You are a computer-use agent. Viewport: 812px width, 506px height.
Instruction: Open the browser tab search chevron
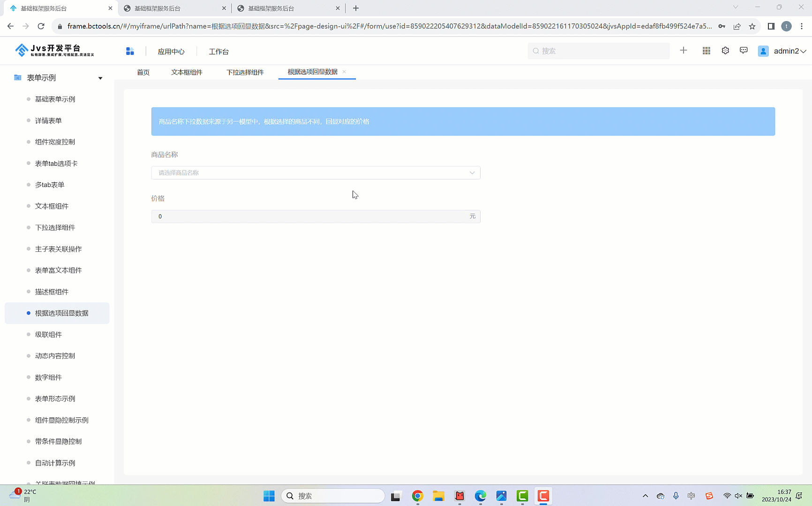(735, 7)
